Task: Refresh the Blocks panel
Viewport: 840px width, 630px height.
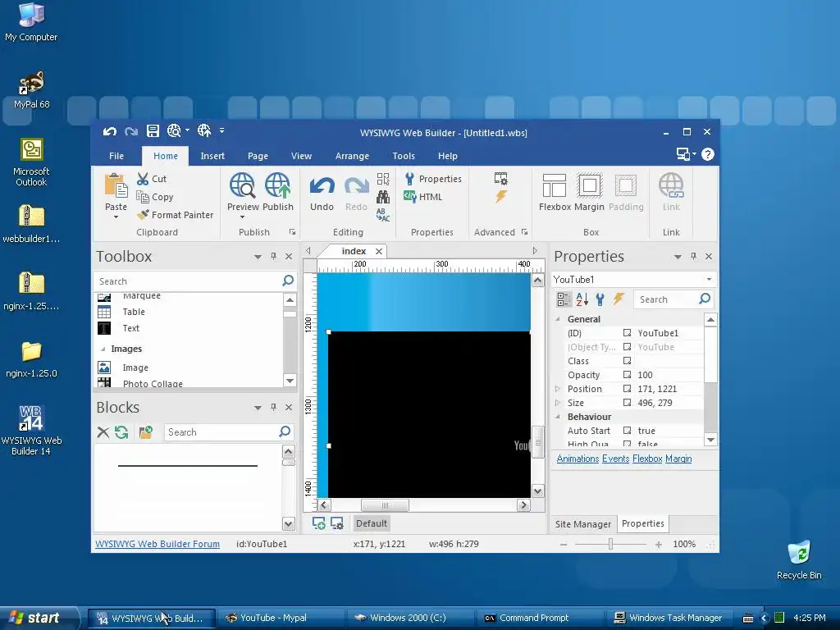Action: point(121,432)
